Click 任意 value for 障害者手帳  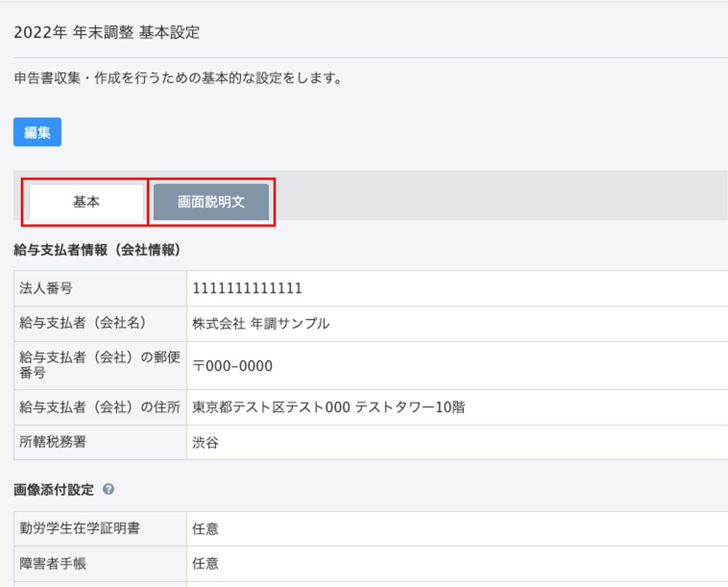point(205,563)
